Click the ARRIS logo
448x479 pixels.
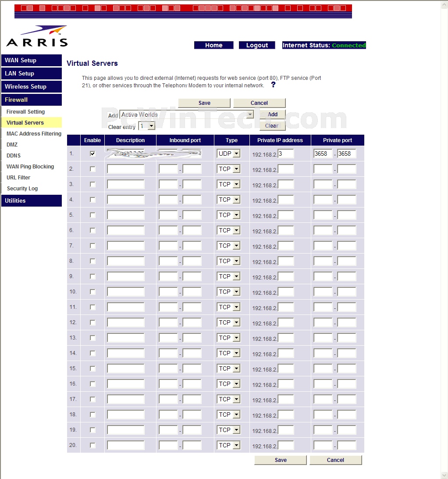pos(37,36)
